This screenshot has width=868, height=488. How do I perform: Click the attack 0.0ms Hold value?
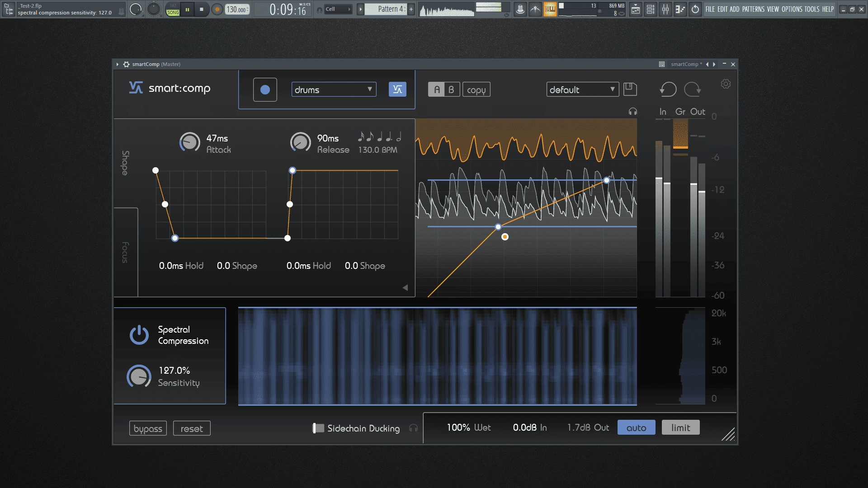pyautogui.click(x=171, y=266)
